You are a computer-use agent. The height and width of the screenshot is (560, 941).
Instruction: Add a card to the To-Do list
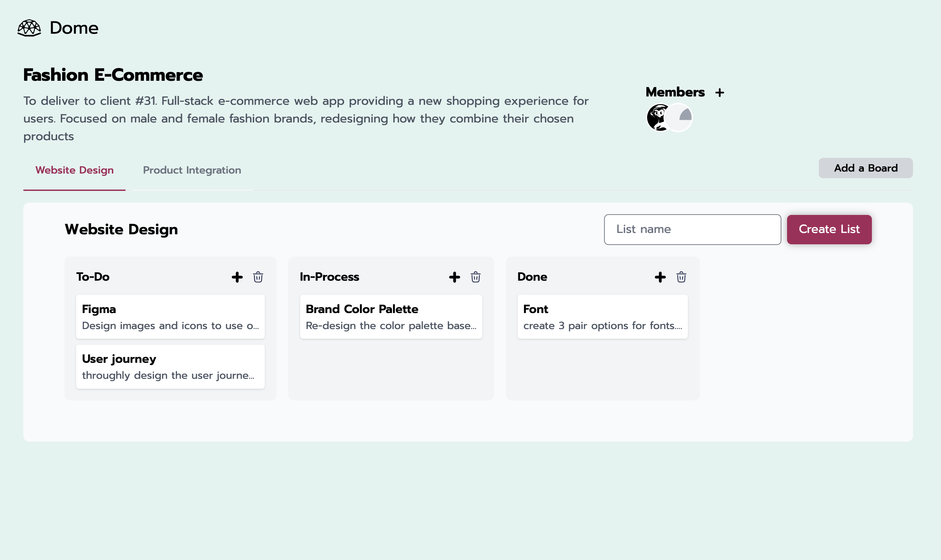tap(237, 277)
